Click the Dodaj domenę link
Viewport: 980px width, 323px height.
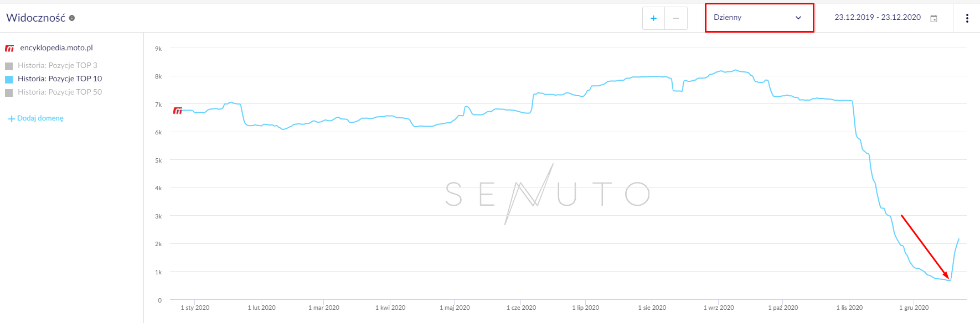point(40,118)
